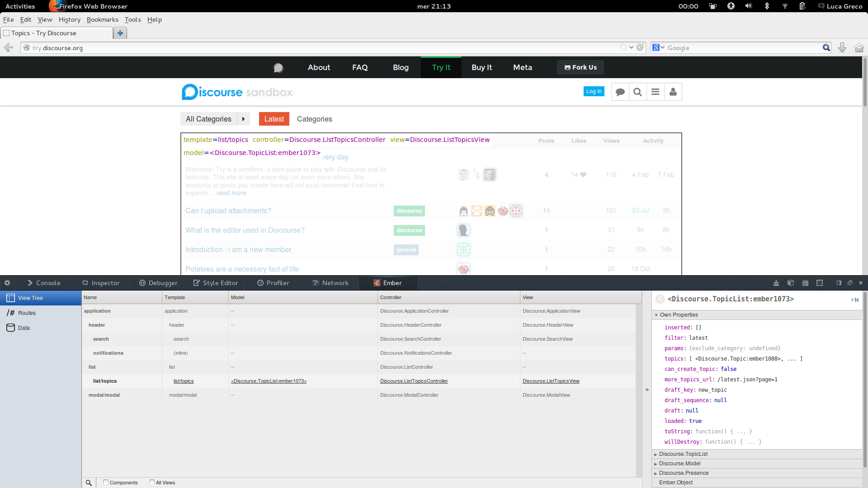Viewport: 868px width, 488px height.
Task: Click the Discourse user profile icon
Action: coord(673,92)
